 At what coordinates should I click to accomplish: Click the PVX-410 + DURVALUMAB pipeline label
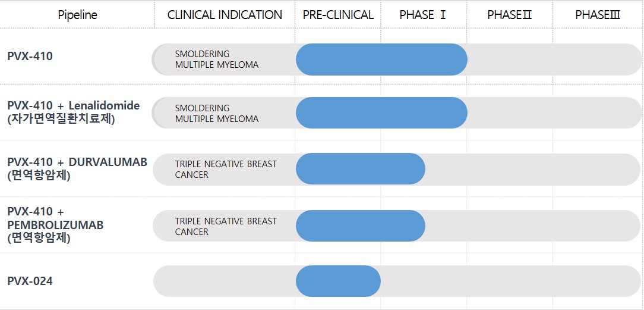(x=77, y=168)
